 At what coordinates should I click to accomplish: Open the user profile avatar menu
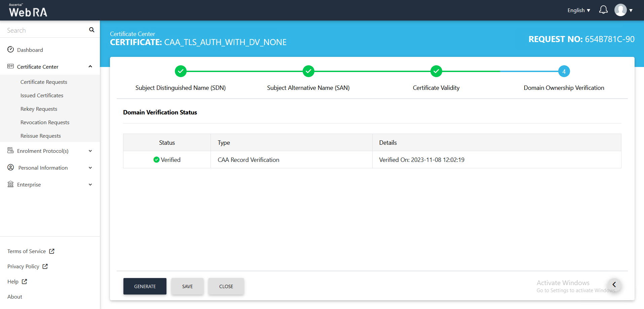point(620,10)
